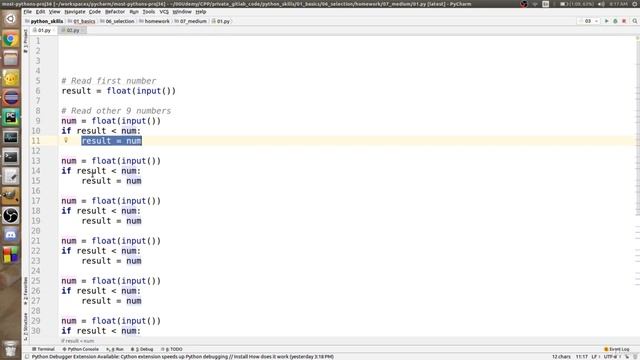Click 01_basics in the breadcrumb bar

point(82,21)
